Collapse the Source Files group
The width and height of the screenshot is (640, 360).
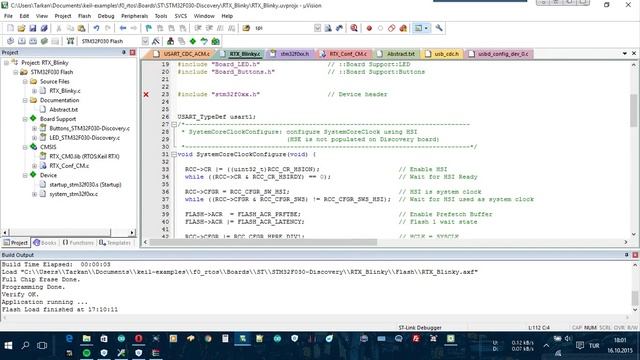coord(25,82)
